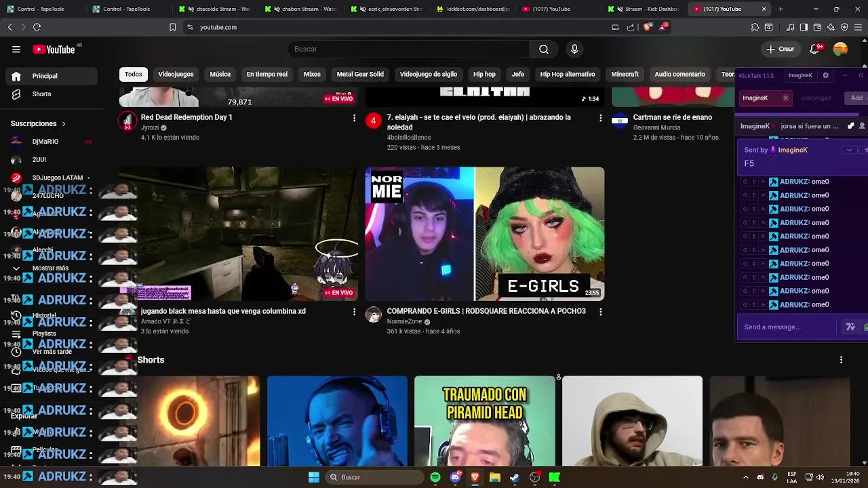Open options menu for COMPRANDO E-GIRLS video

pos(600,312)
